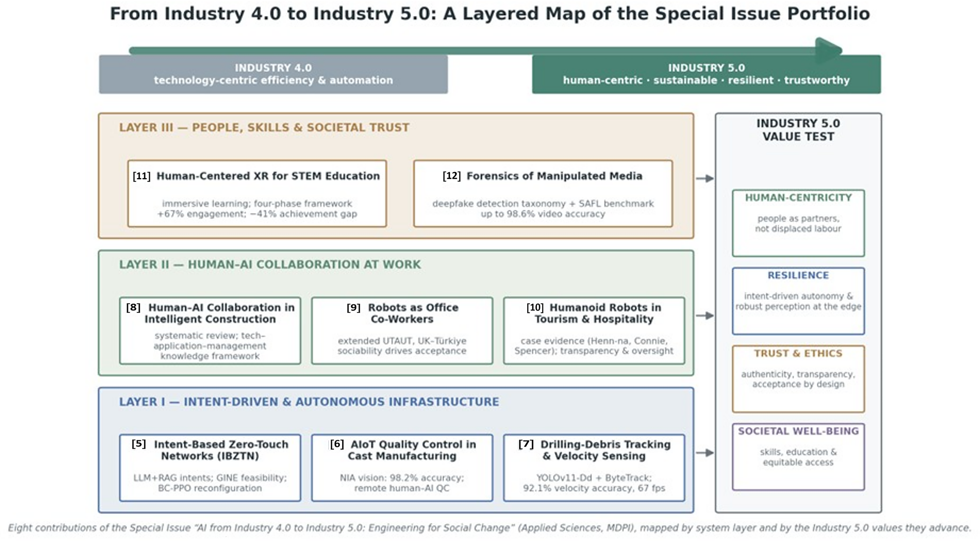Select card [12] Forensics of Manipulated Media
This screenshot has height=541, width=980.
coord(543,193)
